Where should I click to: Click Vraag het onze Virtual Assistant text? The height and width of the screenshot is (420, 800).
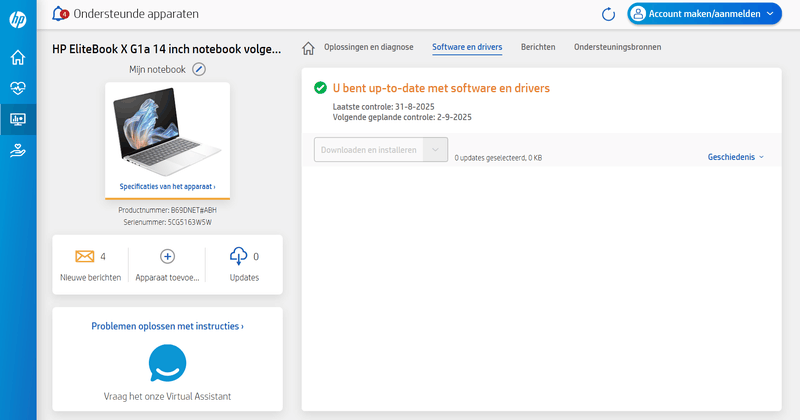coord(167,396)
